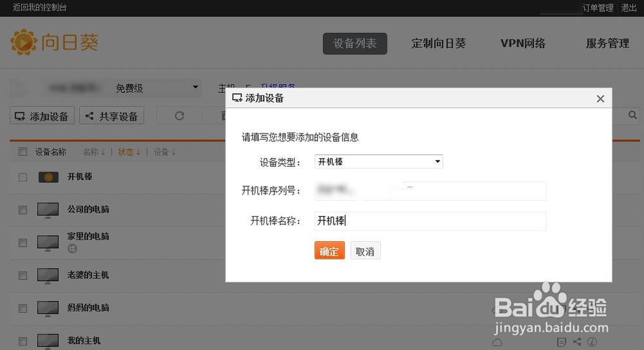644x350 pixels.
Task: Click the Sunflower logo icon
Action: [23, 42]
